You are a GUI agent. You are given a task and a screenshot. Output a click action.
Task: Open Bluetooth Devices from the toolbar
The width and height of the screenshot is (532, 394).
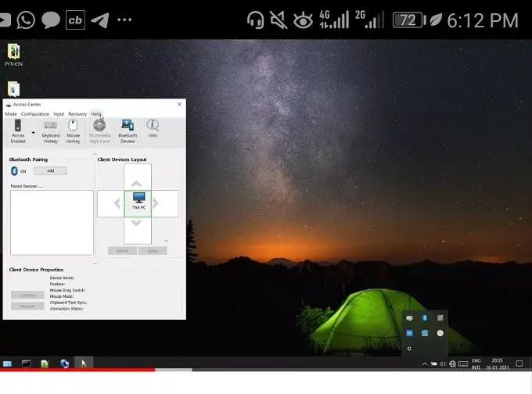128,131
